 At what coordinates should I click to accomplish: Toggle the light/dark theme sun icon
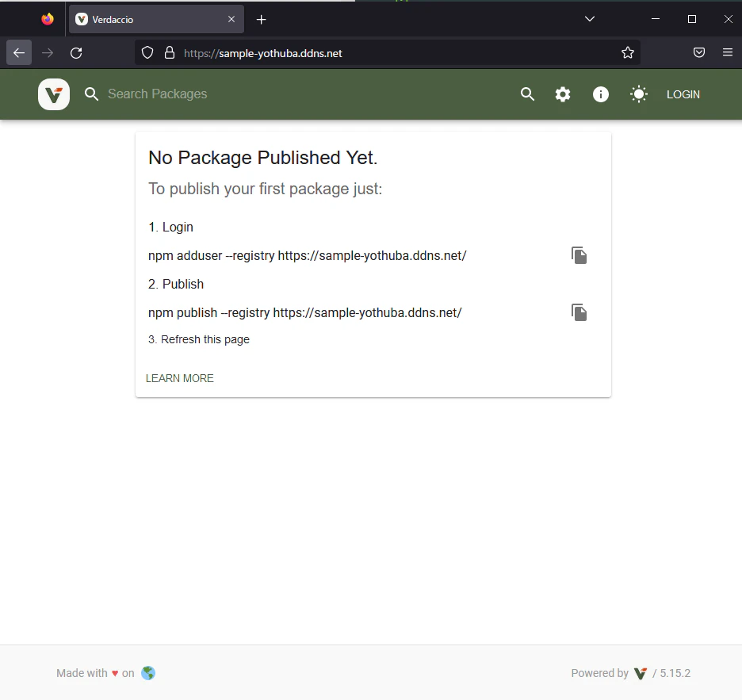pyautogui.click(x=639, y=94)
